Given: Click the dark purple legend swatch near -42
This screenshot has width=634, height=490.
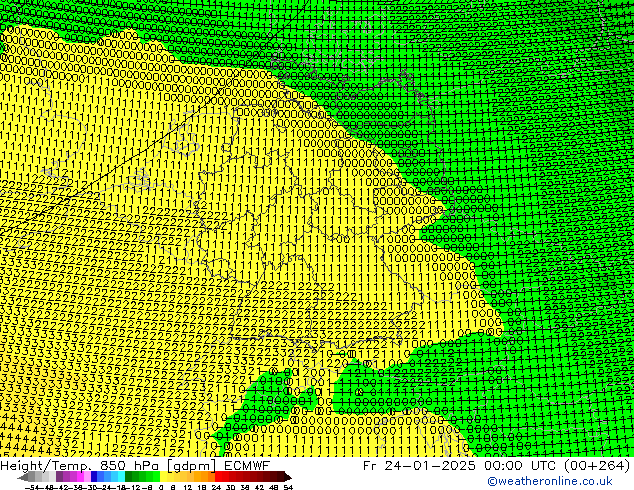Looking at the screenshot, I should tap(59, 477).
